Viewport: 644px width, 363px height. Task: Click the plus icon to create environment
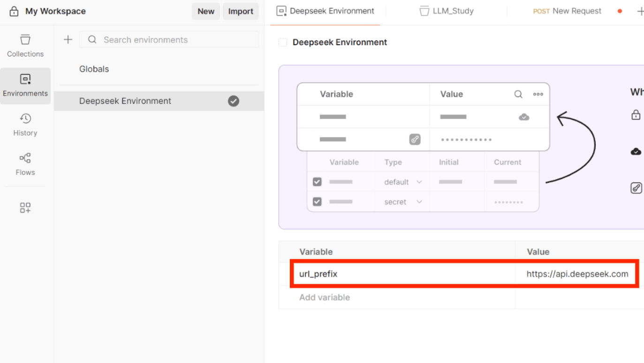click(x=68, y=39)
